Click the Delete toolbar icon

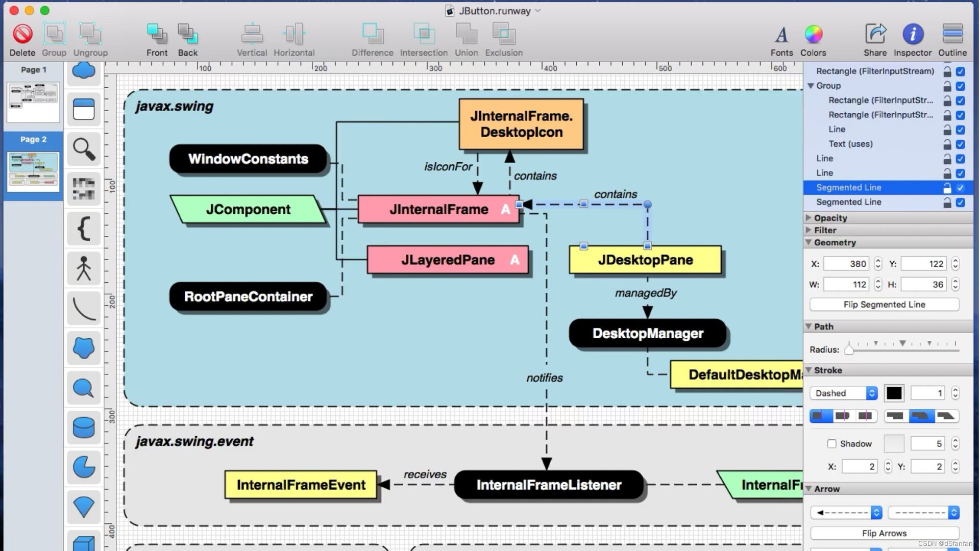coord(22,35)
